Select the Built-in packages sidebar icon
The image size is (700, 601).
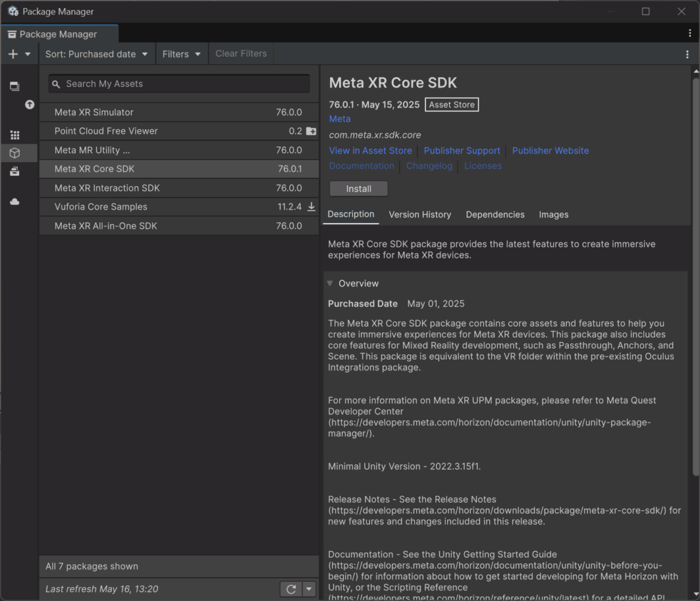click(x=15, y=172)
